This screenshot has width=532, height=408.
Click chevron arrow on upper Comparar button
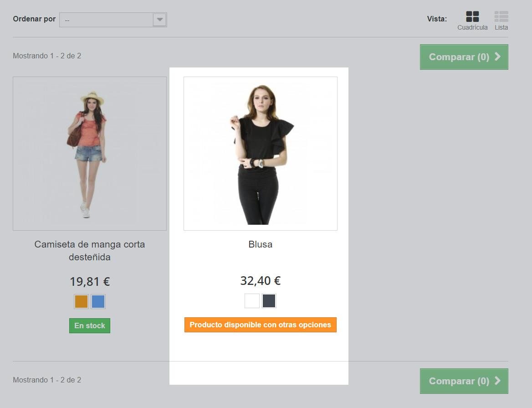[x=497, y=57]
